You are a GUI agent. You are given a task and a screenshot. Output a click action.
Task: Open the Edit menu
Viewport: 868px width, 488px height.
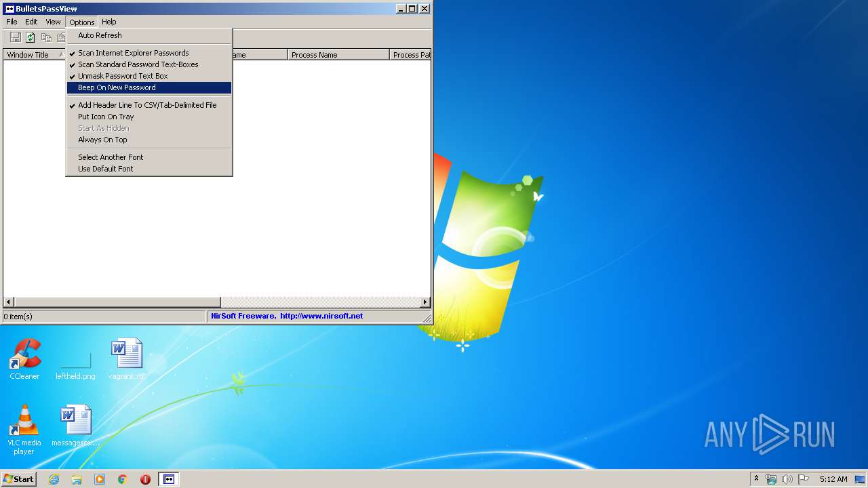[x=31, y=22]
